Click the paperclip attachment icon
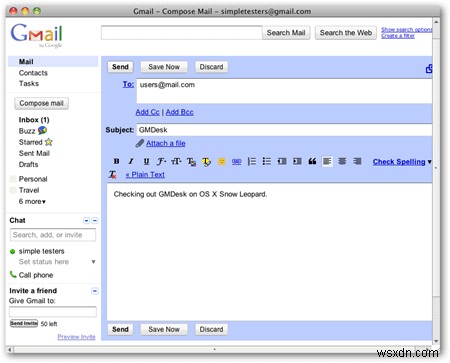The width and height of the screenshot is (450, 363). [139, 144]
